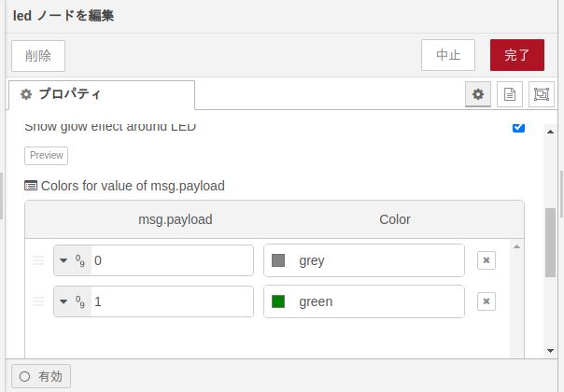Grab drag handle of the 0 row
The width and height of the screenshot is (564, 392).
38,260
